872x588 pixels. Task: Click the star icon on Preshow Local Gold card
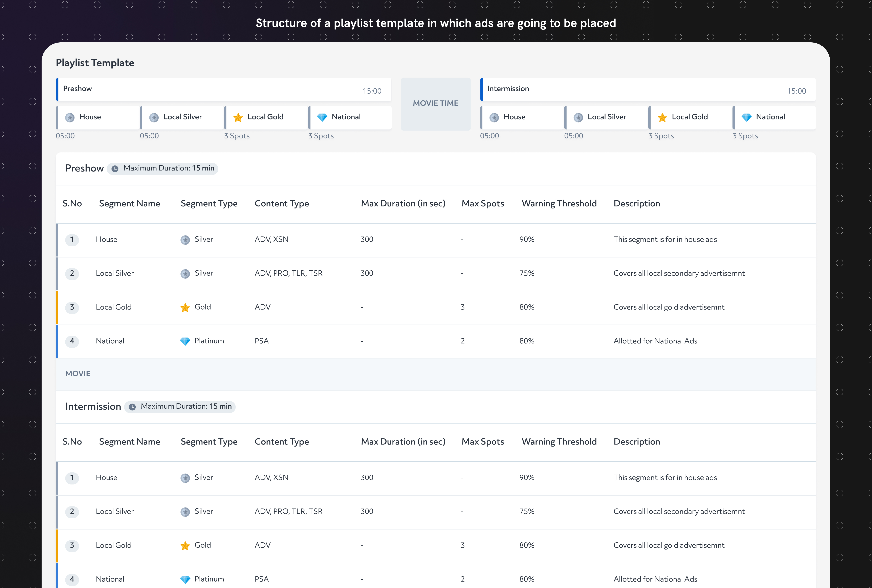[238, 117]
